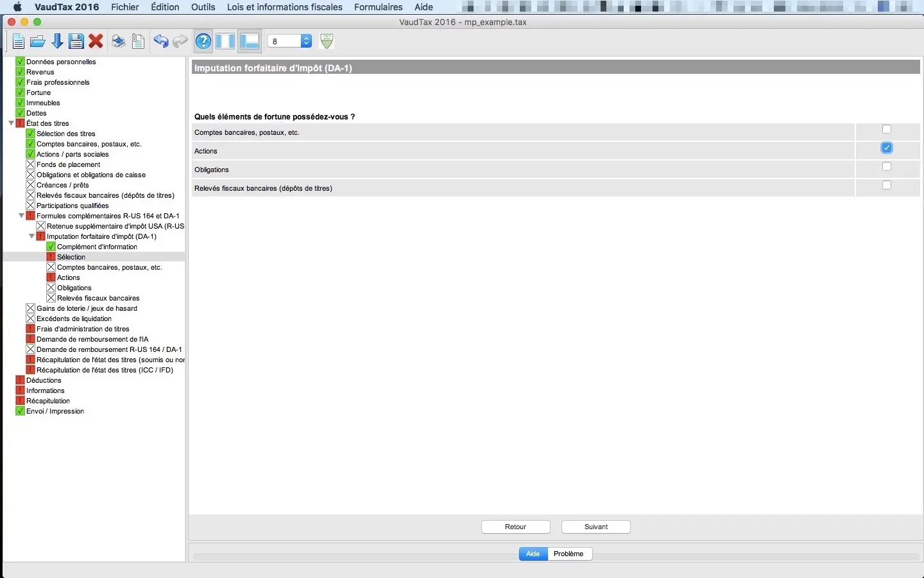This screenshot has height=578, width=924.
Task: Select Données personnelles in the tree
Action: pos(61,62)
